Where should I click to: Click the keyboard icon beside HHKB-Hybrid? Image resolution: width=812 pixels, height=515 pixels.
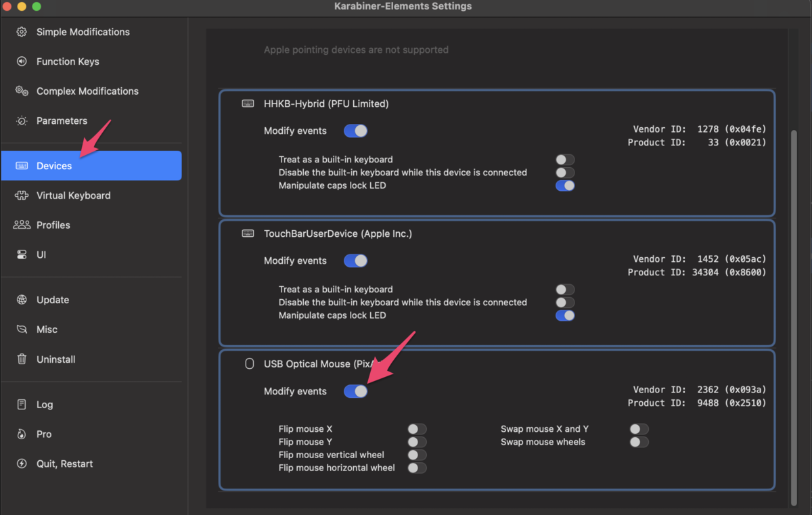248,104
